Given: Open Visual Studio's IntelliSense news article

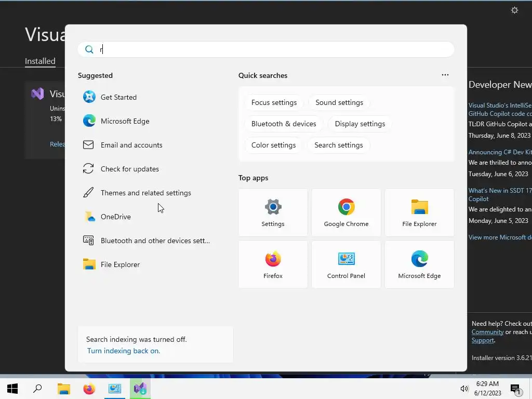Looking at the screenshot, I should (500, 110).
